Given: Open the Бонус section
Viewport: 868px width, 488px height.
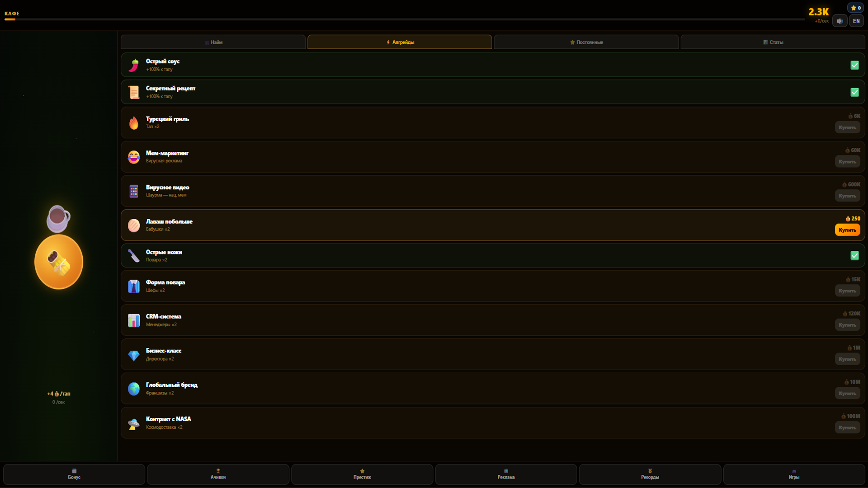Looking at the screenshot, I should click(74, 474).
